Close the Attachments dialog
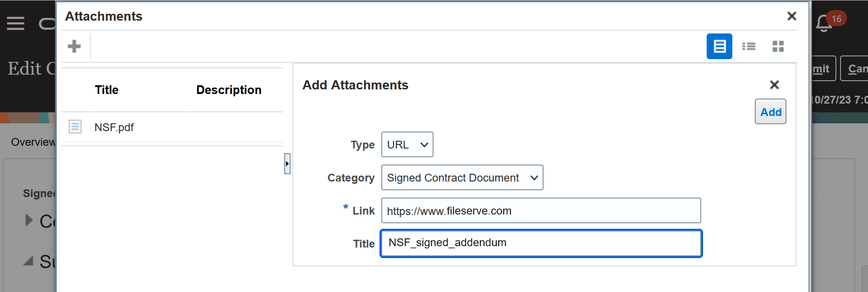Viewport: 868px width, 292px height. (791, 16)
